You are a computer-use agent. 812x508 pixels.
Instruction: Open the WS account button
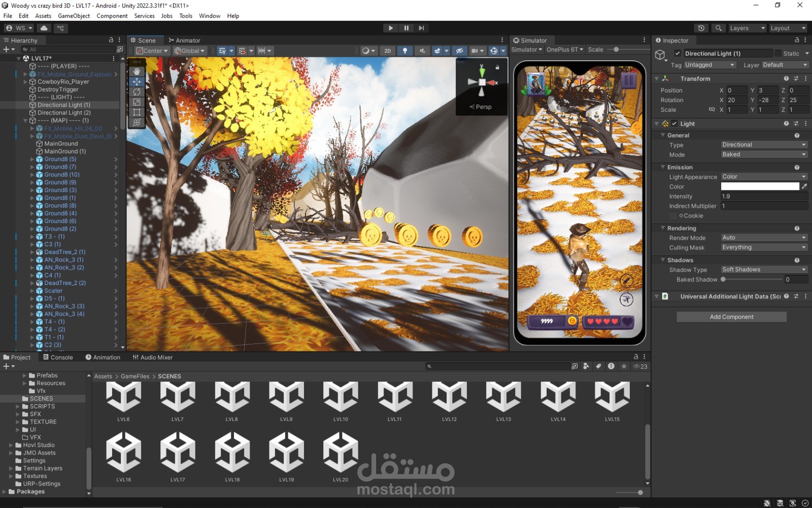tap(19, 28)
